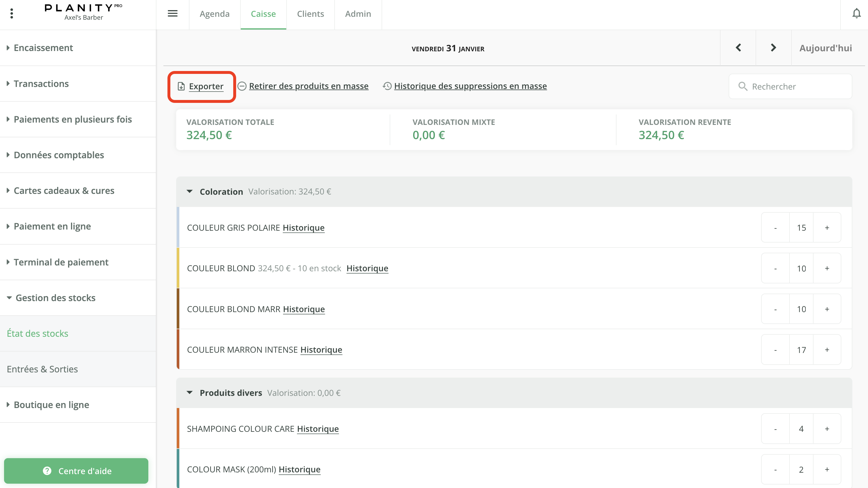Viewport: 868px width, 488px height.
Task: Go to next day arrow
Action: (x=773, y=48)
